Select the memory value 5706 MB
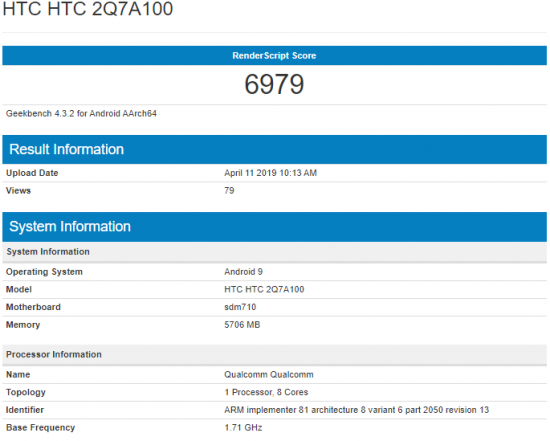The image size is (550, 441). pos(242,325)
